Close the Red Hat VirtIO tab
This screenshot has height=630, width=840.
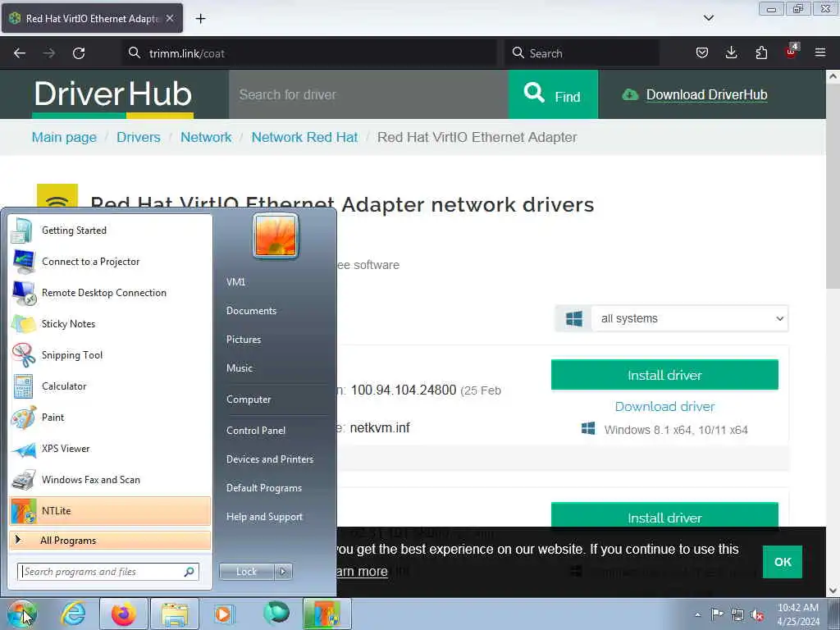pyautogui.click(x=169, y=18)
